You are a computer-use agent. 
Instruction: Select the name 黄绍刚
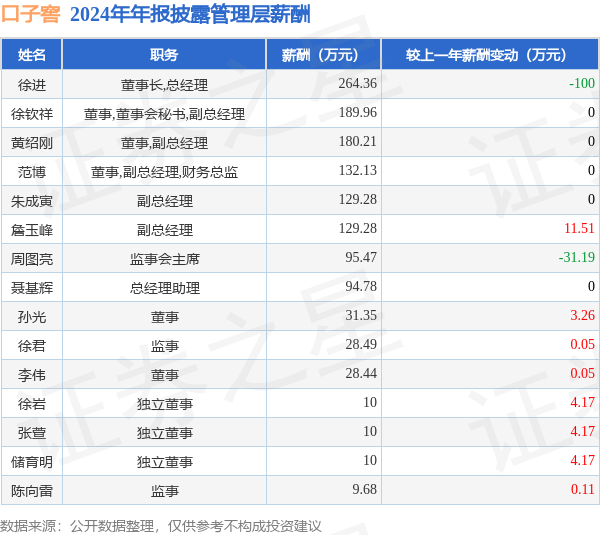(32, 143)
